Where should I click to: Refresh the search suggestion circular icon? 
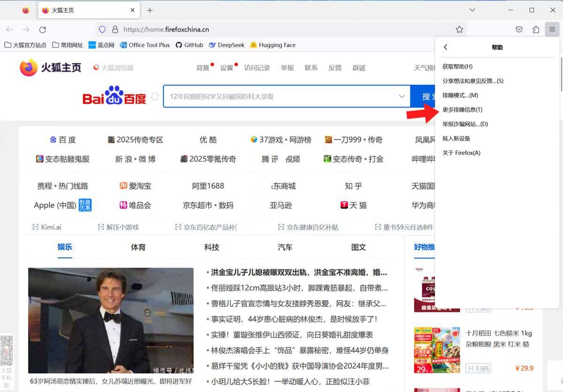click(x=155, y=97)
